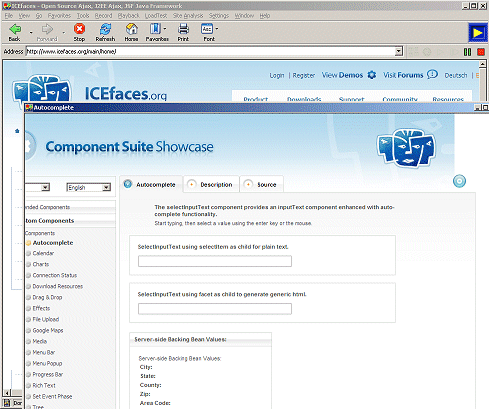Click the facet generic html input field
This screenshot has height=409, width=489.
click(215, 309)
